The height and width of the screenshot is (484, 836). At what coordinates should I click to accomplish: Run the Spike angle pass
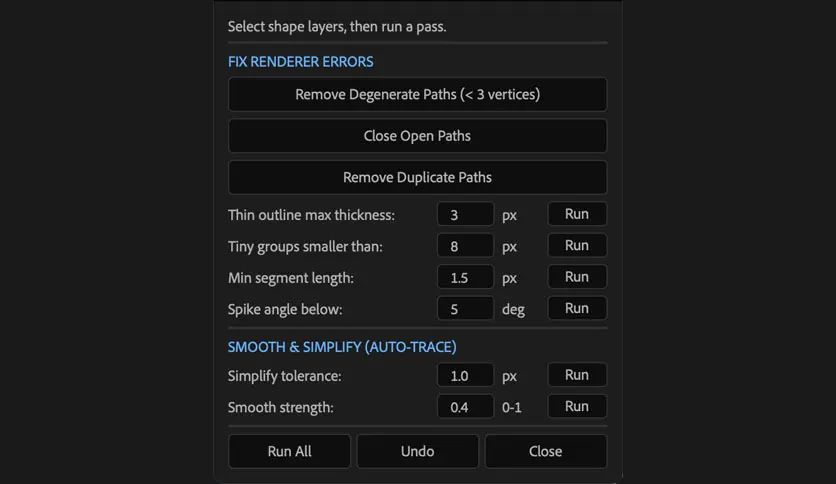(x=577, y=308)
